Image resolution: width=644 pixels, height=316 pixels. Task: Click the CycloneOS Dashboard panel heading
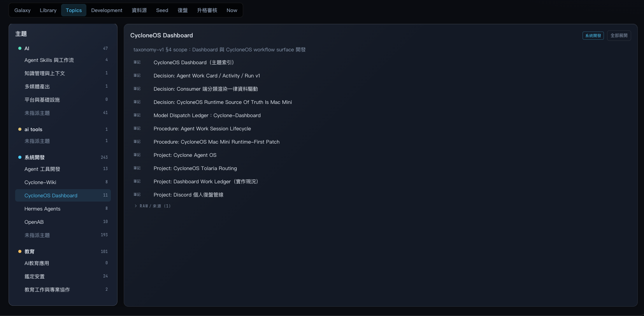tap(161, 35)
